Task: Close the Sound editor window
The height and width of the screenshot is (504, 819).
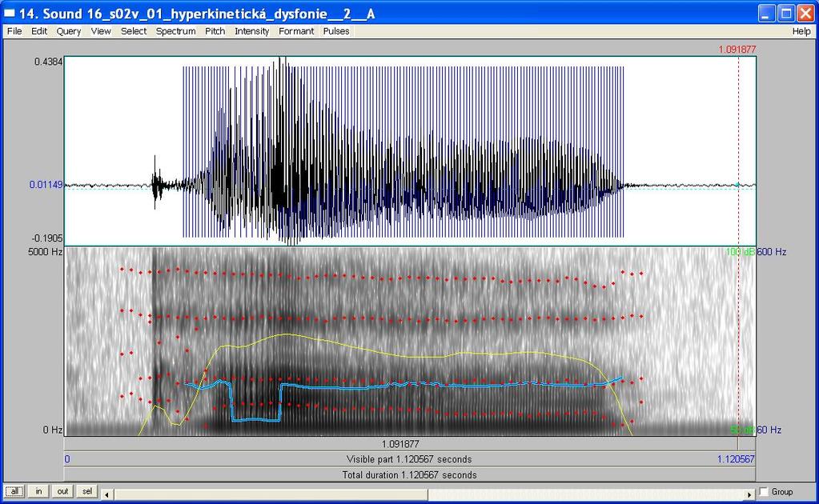Action: pos(805,14)
